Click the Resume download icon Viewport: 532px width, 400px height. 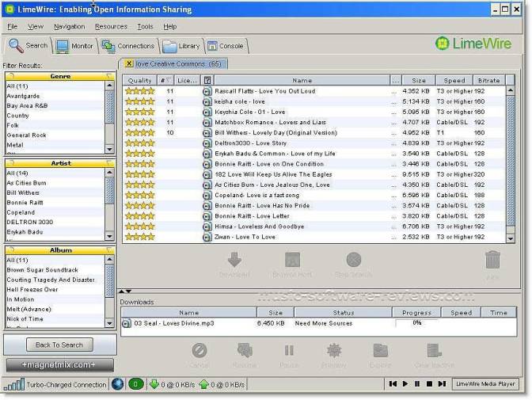(245, 350)
